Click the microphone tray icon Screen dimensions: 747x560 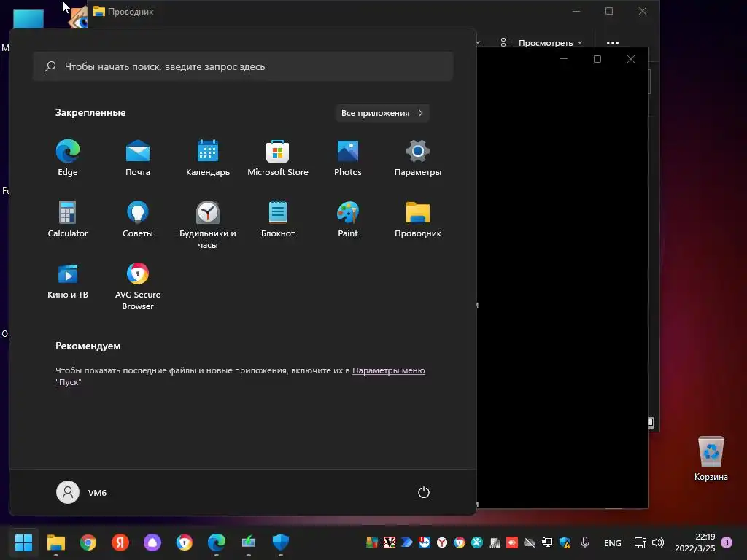tap(585, 542)
